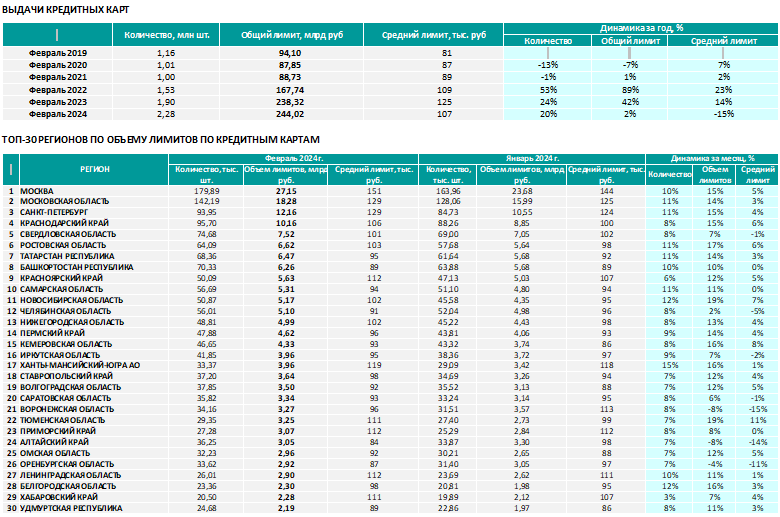780x517 pixels.
Task: Click the КРАСНОДАРСКИЙ КРАЙ row label
Action: [x=64, y=223]
